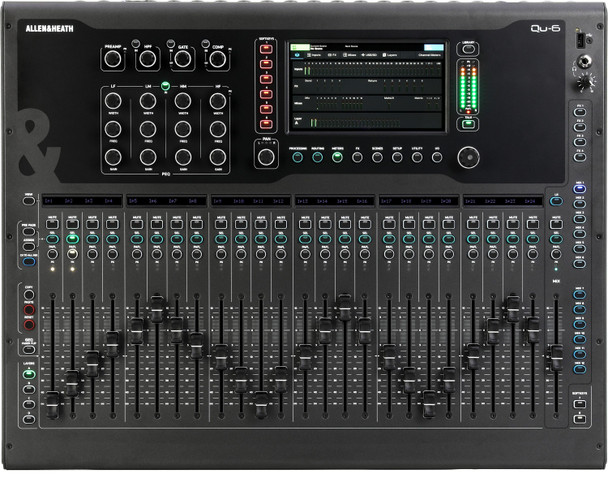Click the PAN rotary knob

pos(266,156)
